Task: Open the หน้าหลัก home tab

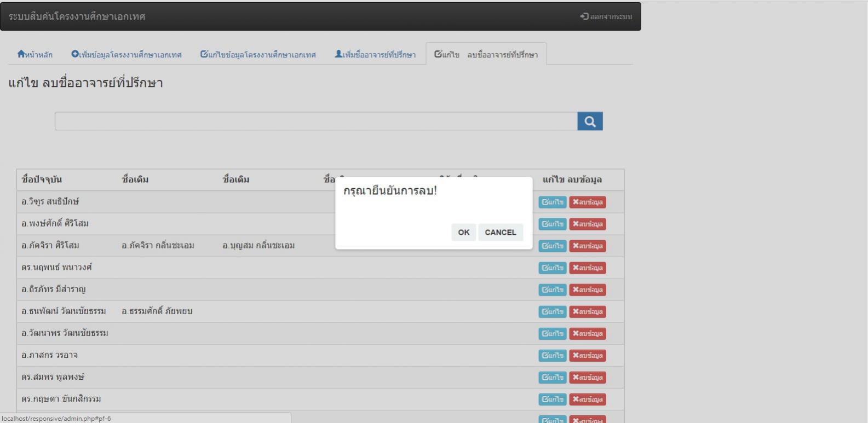Action: tap(35, 55)
